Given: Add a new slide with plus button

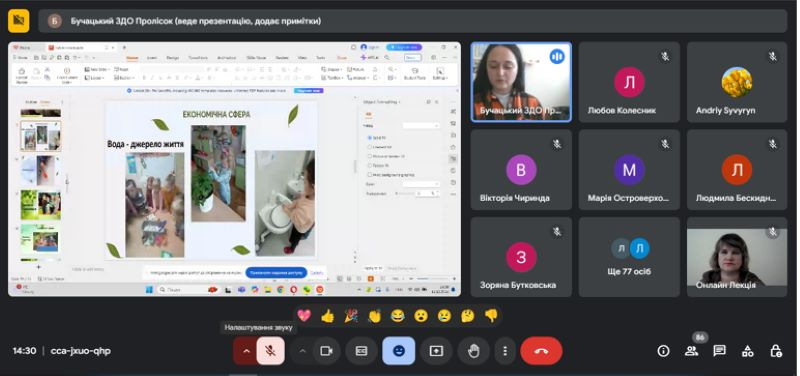Looking at the screenshot, I should pyautogui.click(x=38, y=267).
